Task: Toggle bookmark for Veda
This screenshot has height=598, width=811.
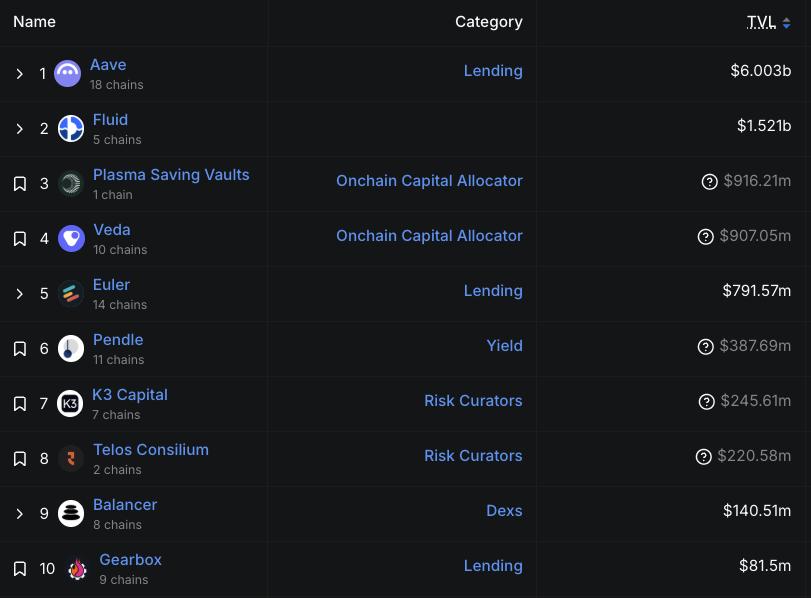Action: [19, 239]
